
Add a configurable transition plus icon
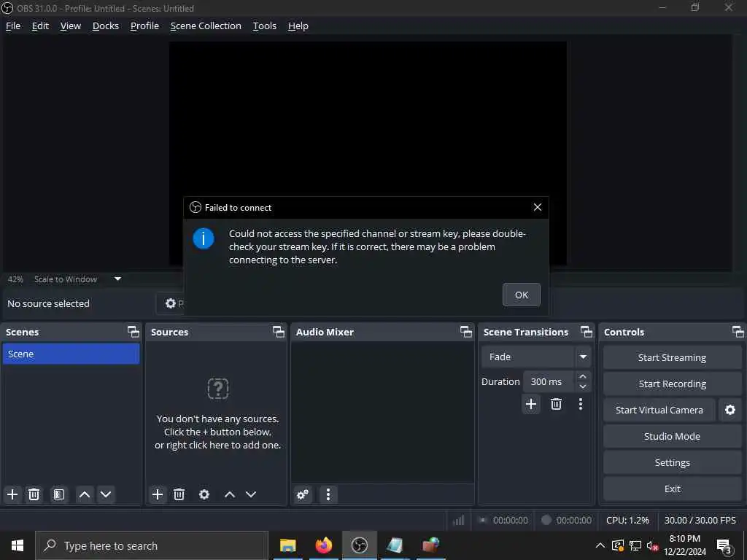531,404
